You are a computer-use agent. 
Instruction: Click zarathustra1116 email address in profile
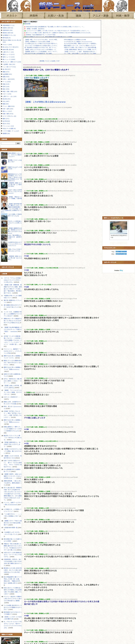coord(119,236)
